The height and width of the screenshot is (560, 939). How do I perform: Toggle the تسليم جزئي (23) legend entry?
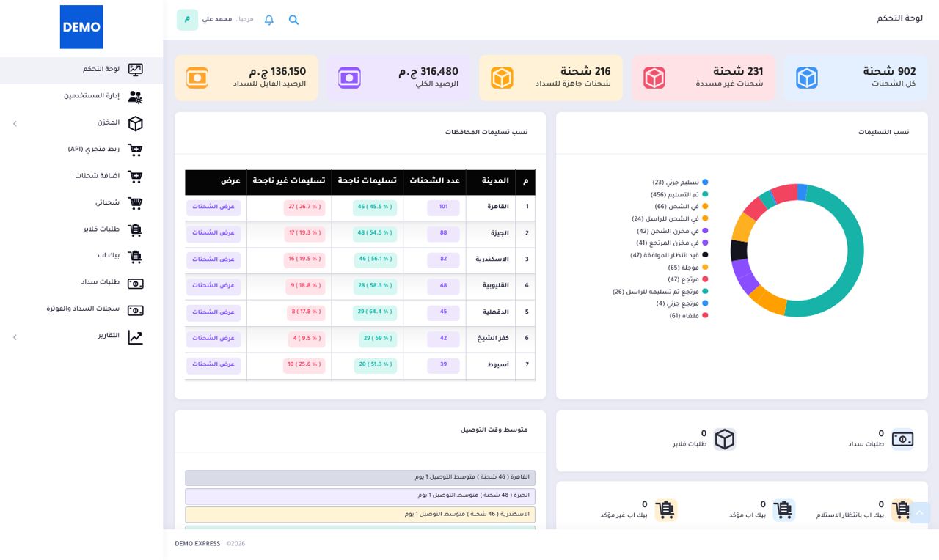[x=680, y=182]
